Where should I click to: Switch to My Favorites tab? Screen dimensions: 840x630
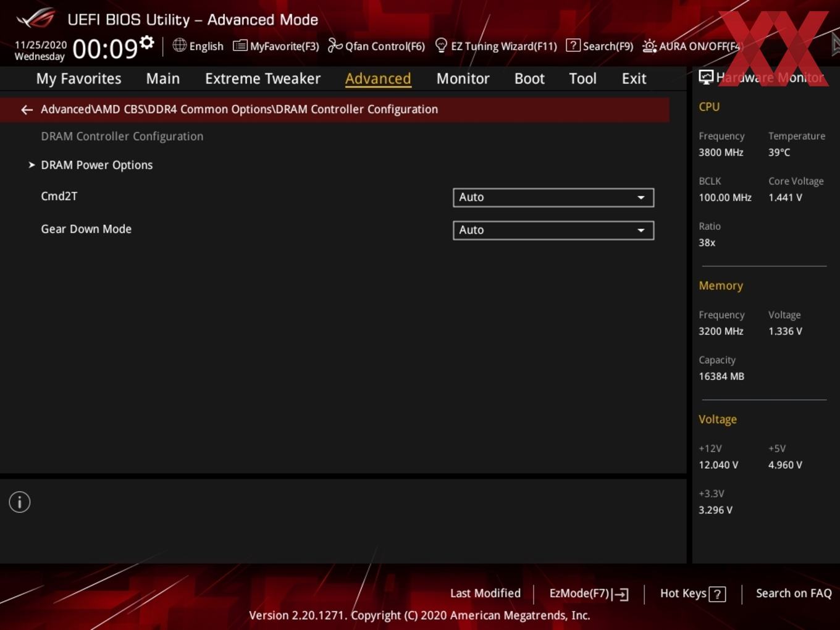point(78,79)
